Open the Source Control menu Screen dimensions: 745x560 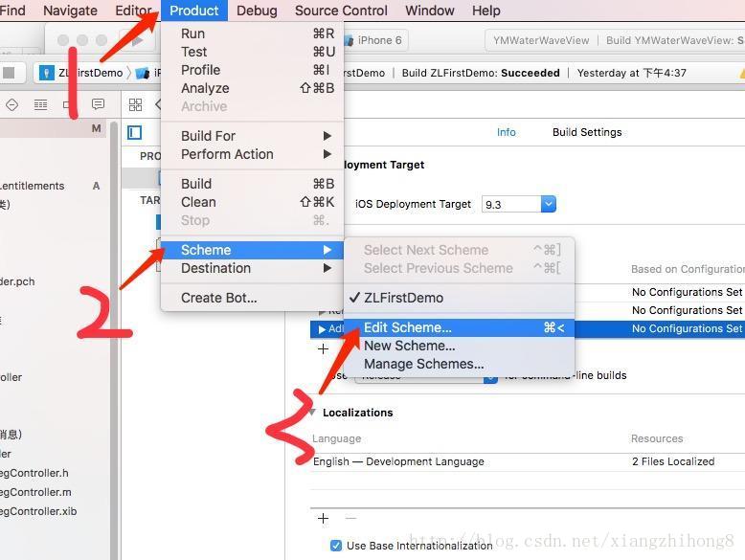(341, 11)
